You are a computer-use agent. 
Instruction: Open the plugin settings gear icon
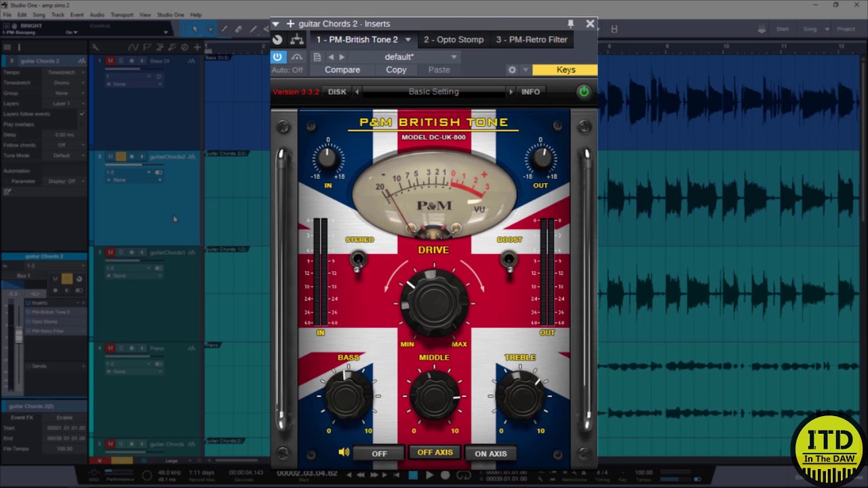pos(512,70)
